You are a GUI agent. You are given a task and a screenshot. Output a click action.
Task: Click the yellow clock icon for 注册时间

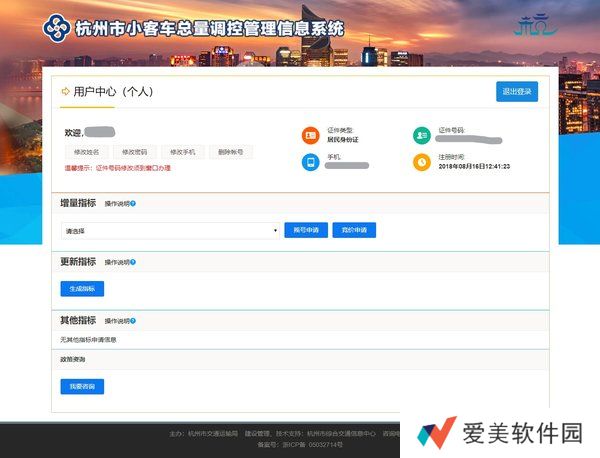point(422,162)
